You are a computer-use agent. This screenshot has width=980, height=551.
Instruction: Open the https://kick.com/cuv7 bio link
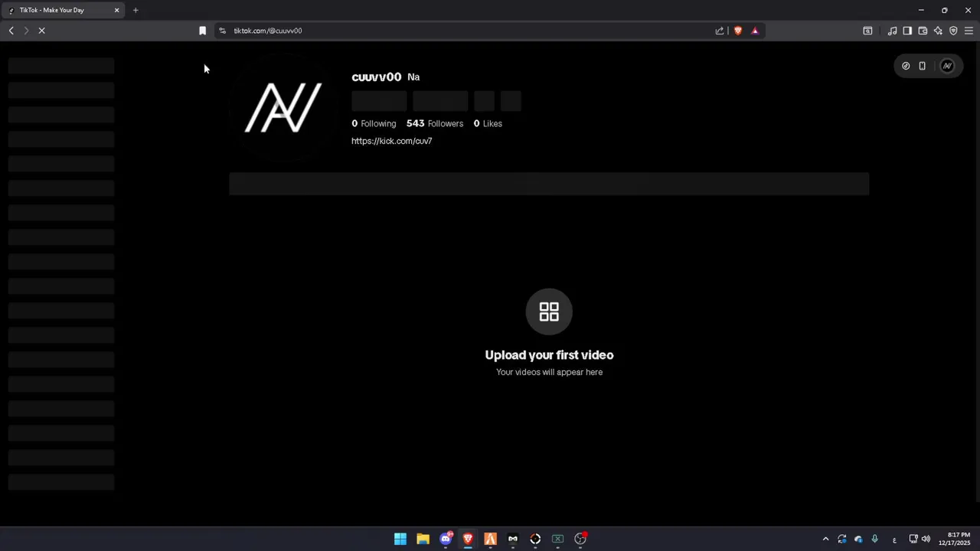tap(392, 141)
